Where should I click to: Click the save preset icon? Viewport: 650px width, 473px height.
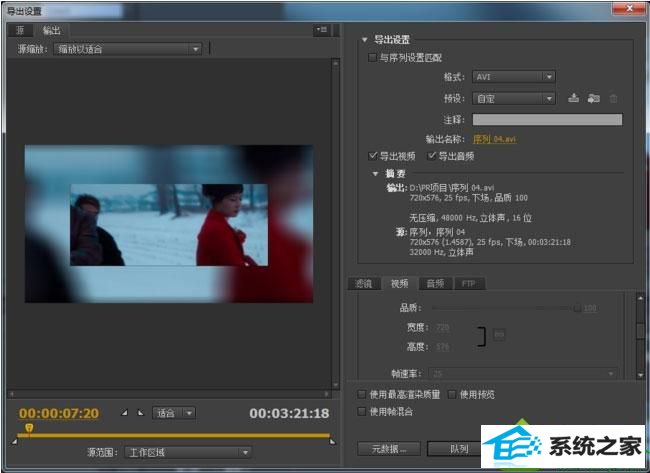(573, 98)
